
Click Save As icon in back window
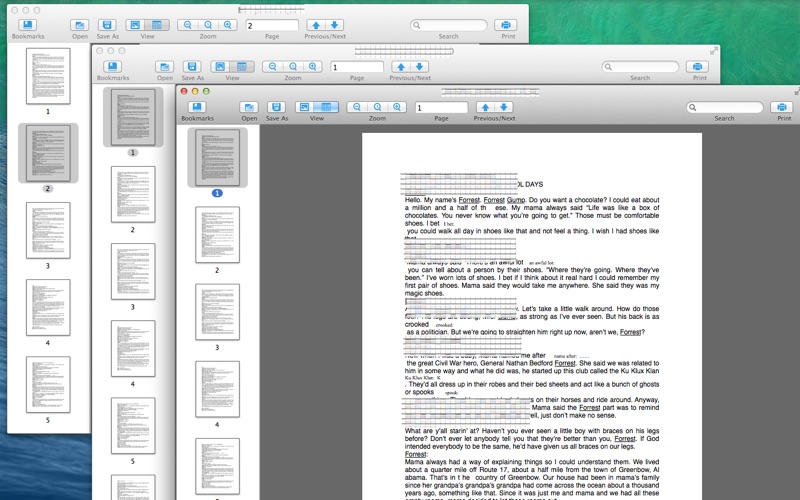(107, 25)
